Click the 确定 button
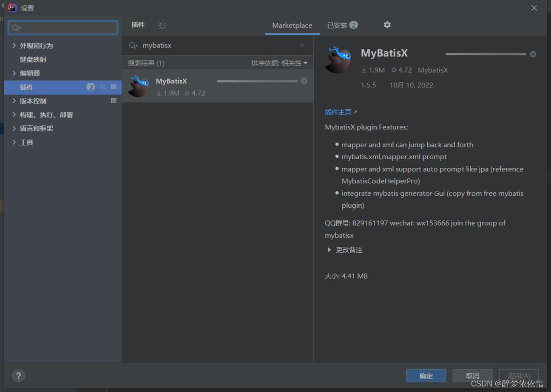Image resolution: width=551 pixels, height=392 pixels. [x=426, y=375]
